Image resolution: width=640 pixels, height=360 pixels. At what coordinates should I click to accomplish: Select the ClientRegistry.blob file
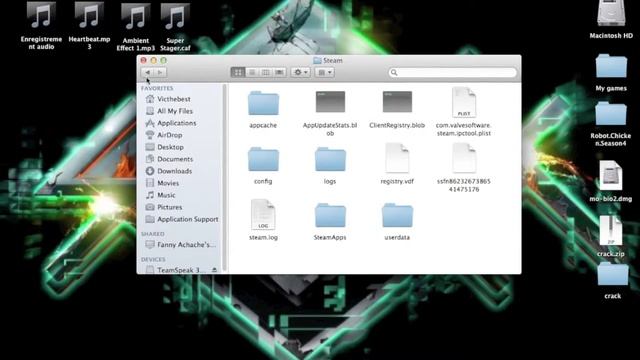(397, 102)
